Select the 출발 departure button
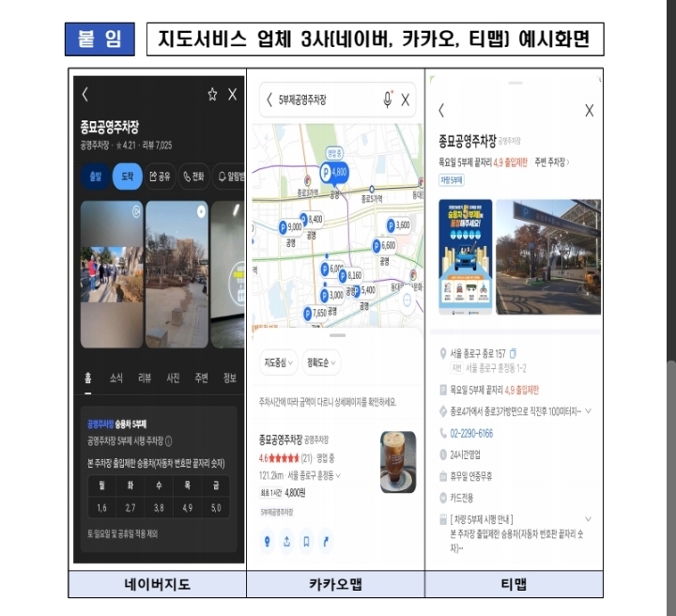The height and width of the screenshot is (616, 676). coord(95,177)
